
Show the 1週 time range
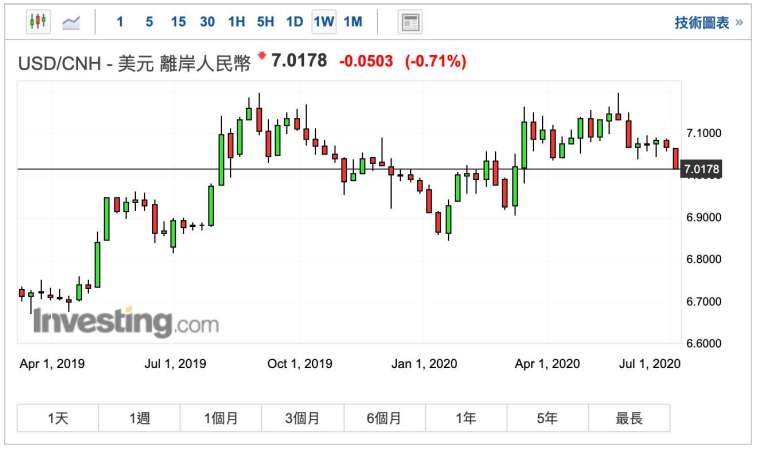click(140, 418)
